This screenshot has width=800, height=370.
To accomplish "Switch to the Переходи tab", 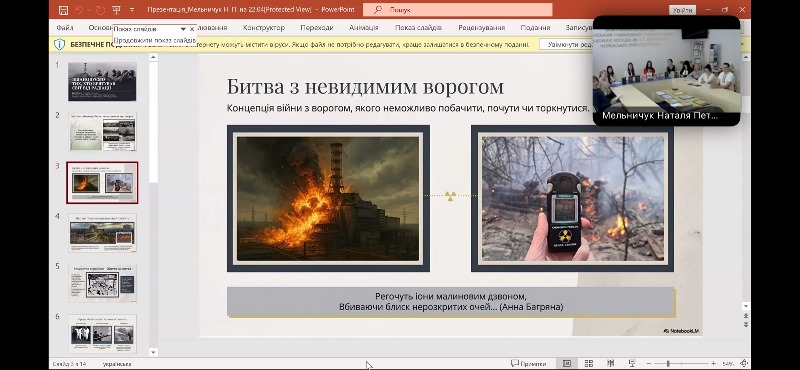I will (x=316, y=28).
